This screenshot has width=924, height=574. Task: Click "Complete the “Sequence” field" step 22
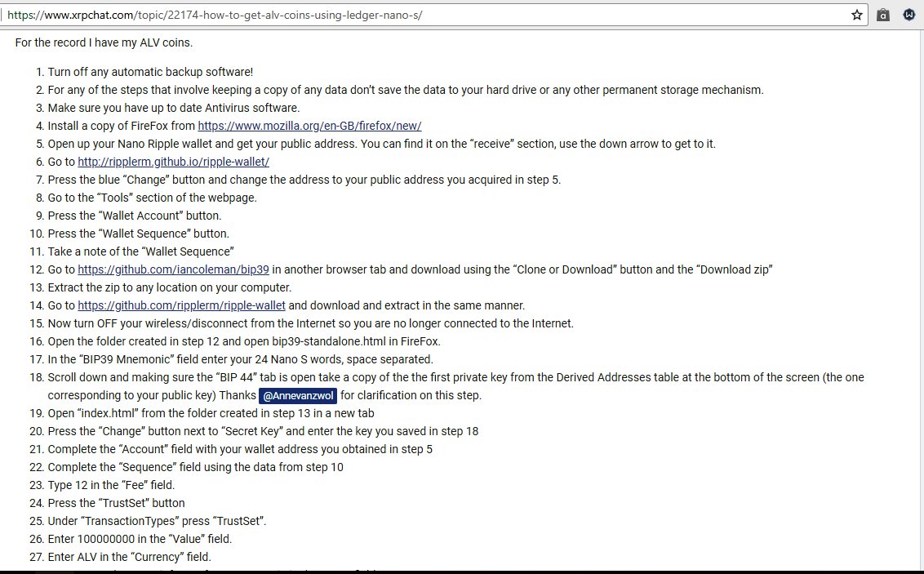point(196,467)
